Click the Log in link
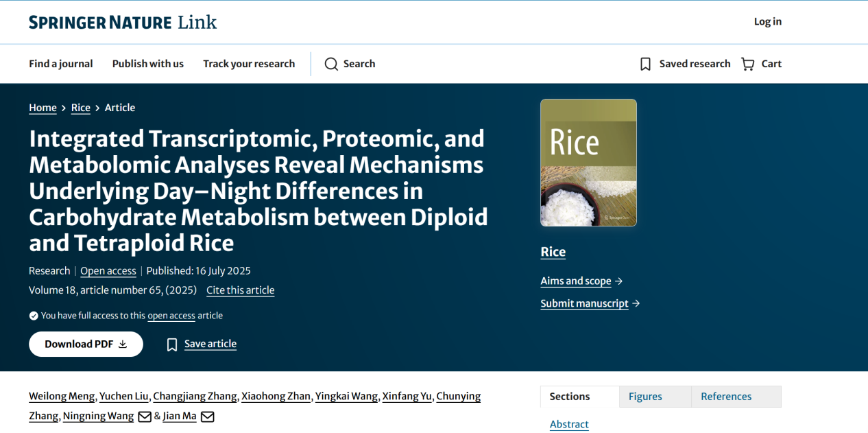 (768, 22)
